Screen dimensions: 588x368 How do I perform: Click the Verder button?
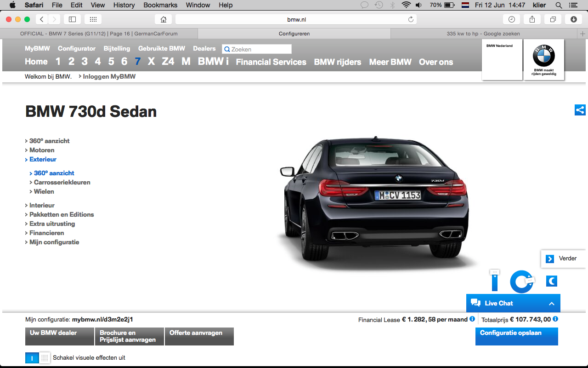(x=563, y=259)
